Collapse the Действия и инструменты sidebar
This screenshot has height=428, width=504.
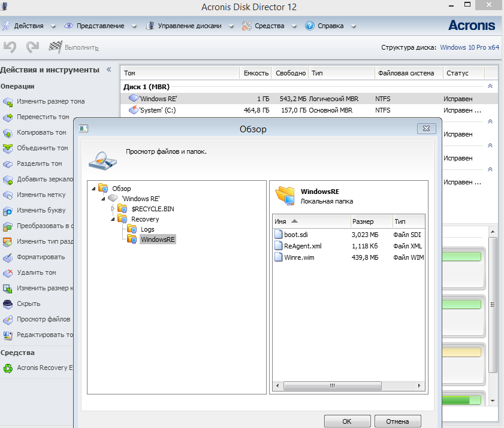pyautogui.click(x=108, y=70)
